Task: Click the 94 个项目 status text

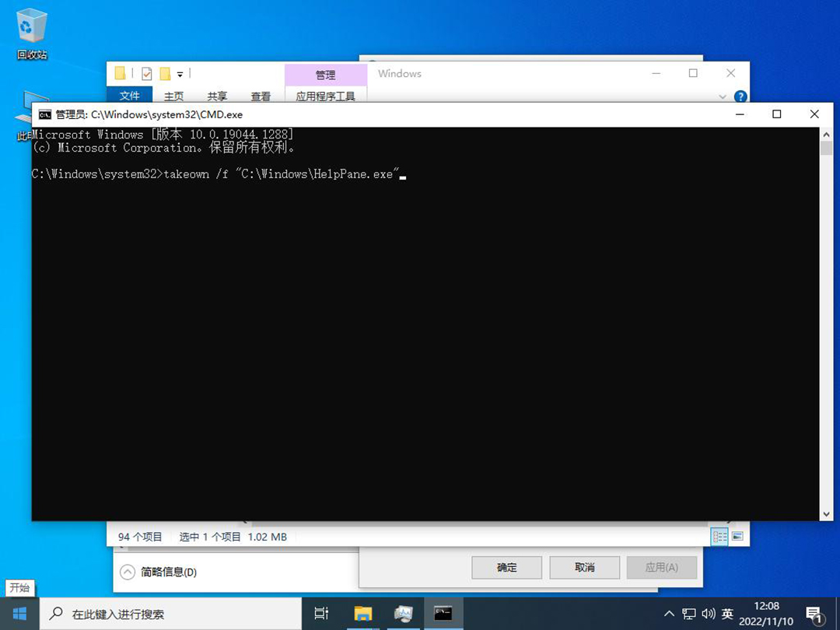Action: click(140, 537)
